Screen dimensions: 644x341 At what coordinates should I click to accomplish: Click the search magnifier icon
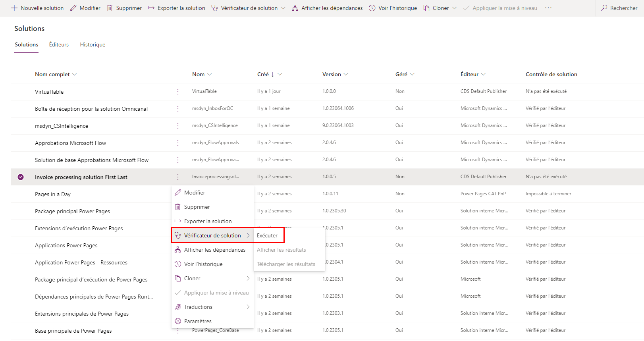[x=604, y=8]
